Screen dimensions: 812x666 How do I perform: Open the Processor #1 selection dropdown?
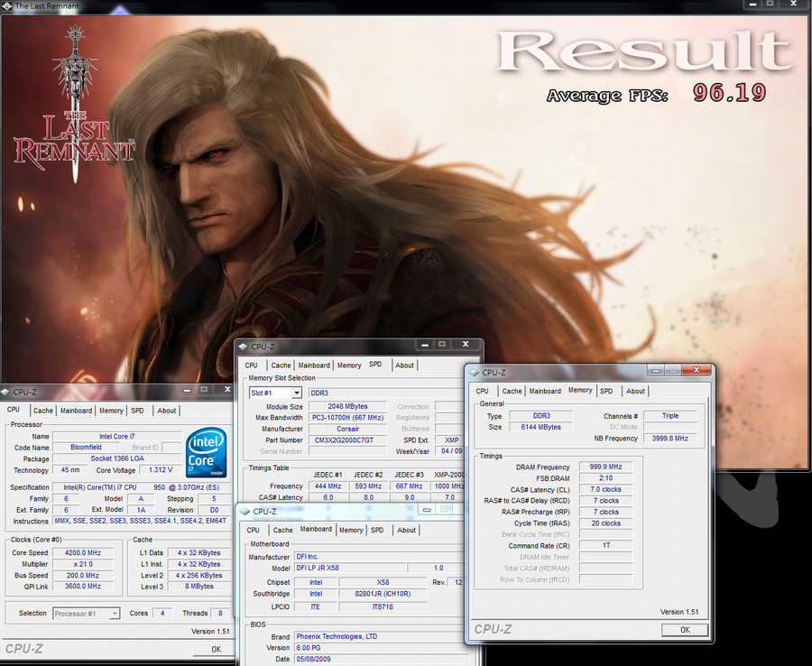tap(115, 614)
